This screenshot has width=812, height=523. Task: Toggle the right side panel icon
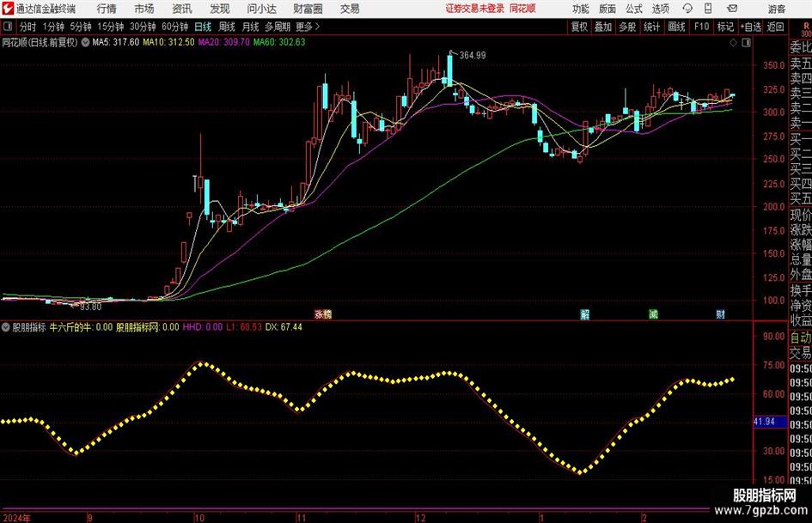point(746,43)
